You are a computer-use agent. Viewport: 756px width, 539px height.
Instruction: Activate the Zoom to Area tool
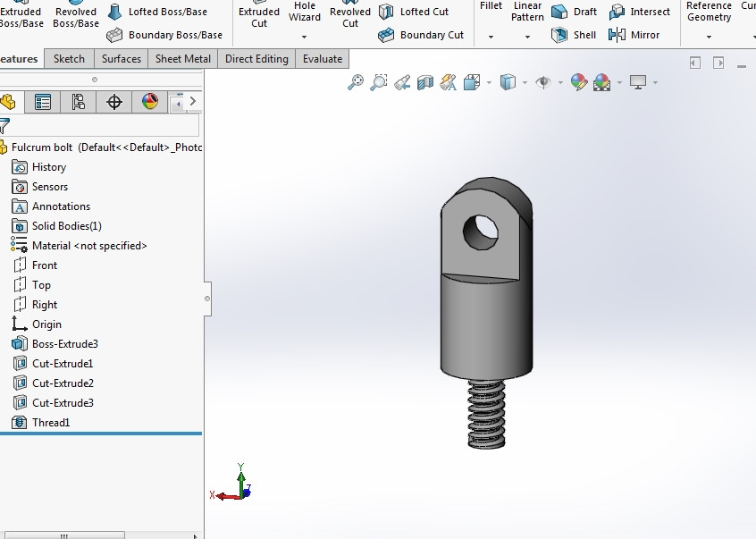point(378,82)
